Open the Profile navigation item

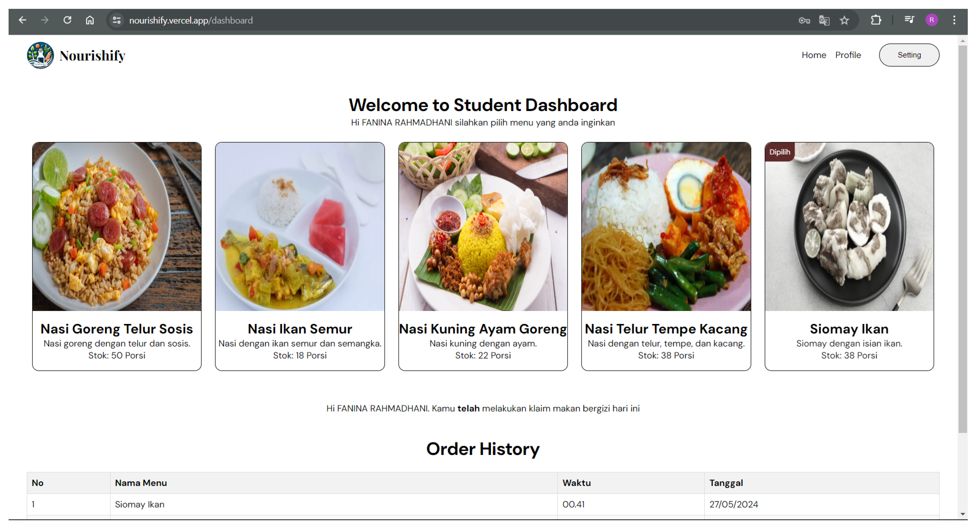[848, 55]
